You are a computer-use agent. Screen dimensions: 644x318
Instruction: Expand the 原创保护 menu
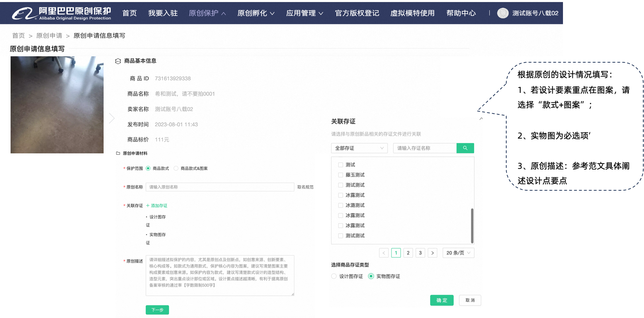point(207,13)
